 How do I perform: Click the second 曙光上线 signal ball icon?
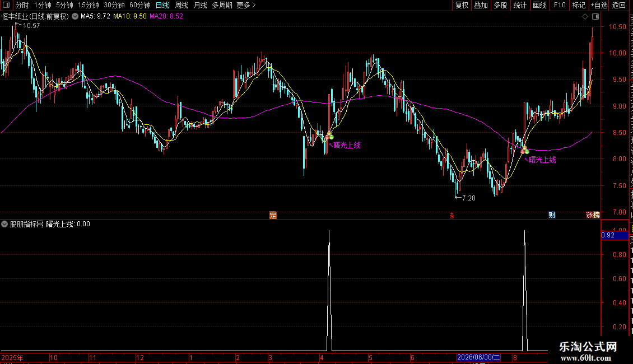point(524,150)
